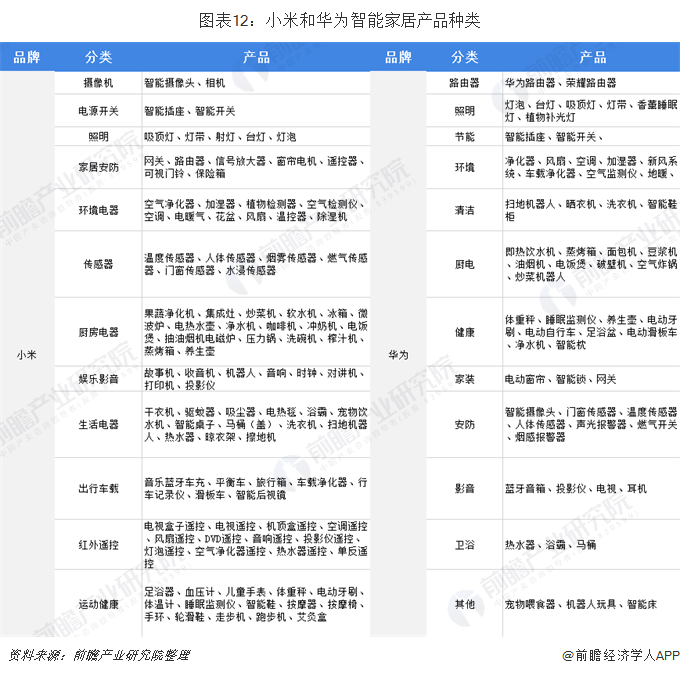680x676 pixels.
Task: Click the 电源开关 category cell
Action: click(x=98, y=111)
